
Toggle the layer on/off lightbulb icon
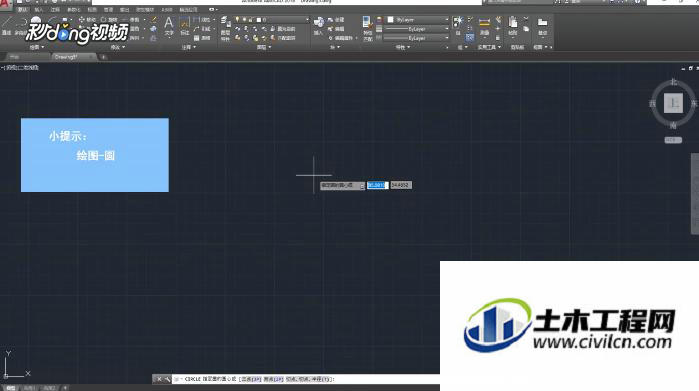238,20
